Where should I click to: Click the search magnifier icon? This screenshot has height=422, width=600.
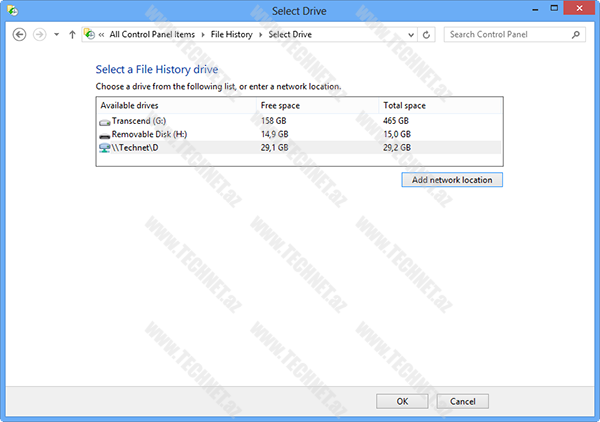tap(576, 34)
